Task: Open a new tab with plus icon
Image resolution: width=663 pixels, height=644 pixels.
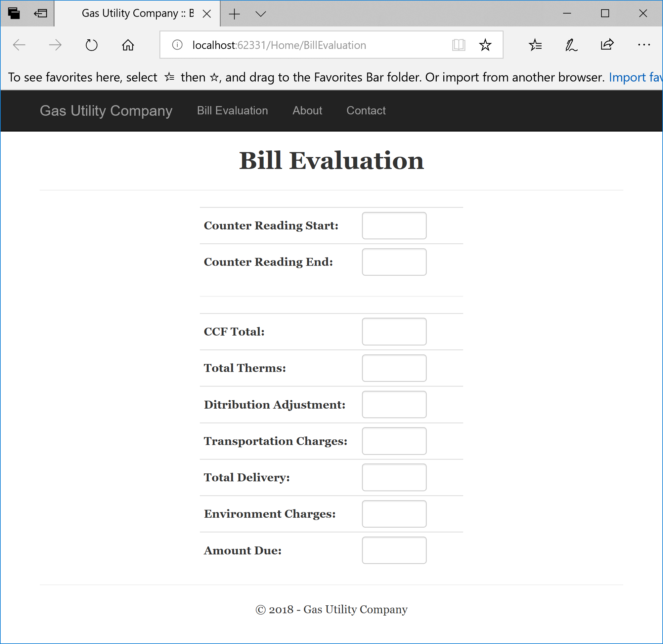Action: (x=234, y=14)
